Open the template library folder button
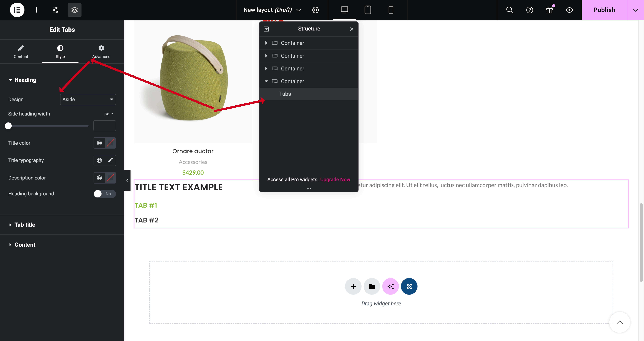This screenshot has width=644, height=341. click(372, 286)
